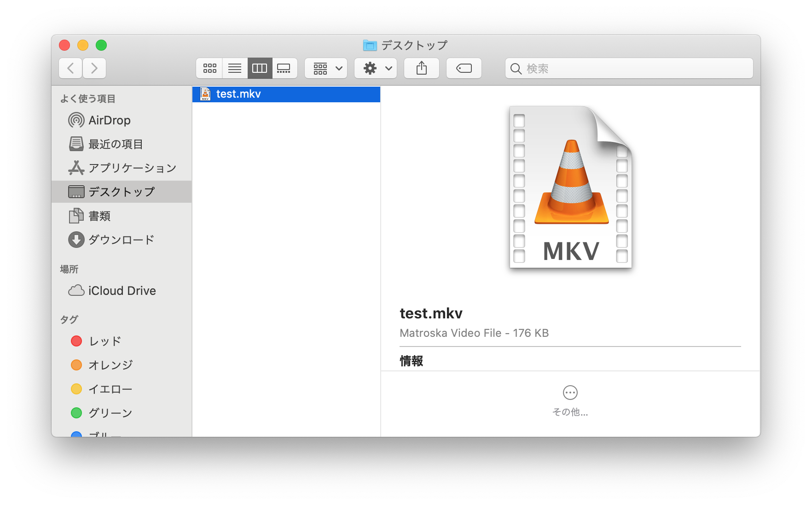
Task: Click the Documents pages icon
Action: click(76, 216)
